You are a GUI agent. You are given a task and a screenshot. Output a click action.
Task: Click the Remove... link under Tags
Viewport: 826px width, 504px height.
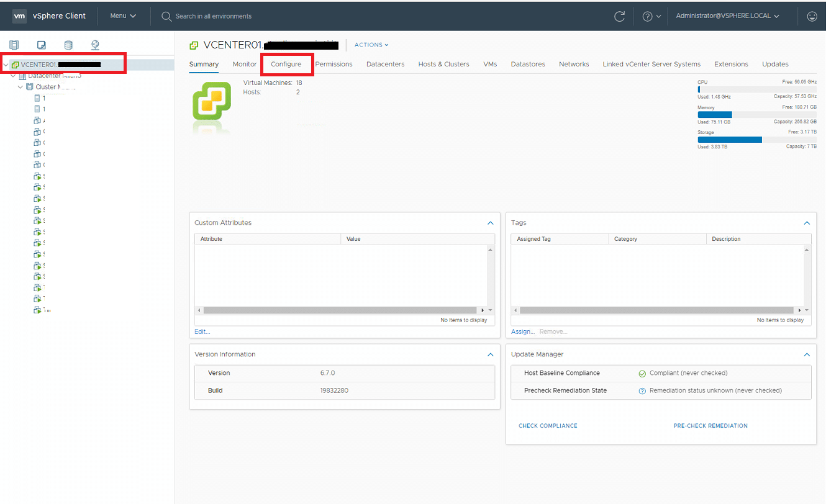pos(553,331)
